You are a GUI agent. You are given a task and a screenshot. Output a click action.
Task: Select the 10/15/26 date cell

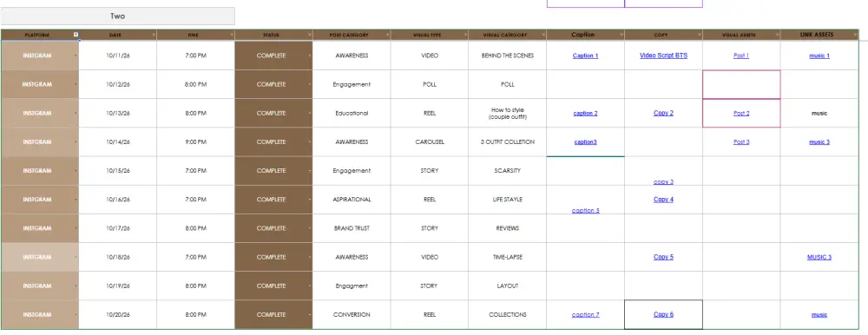point(118,171)
